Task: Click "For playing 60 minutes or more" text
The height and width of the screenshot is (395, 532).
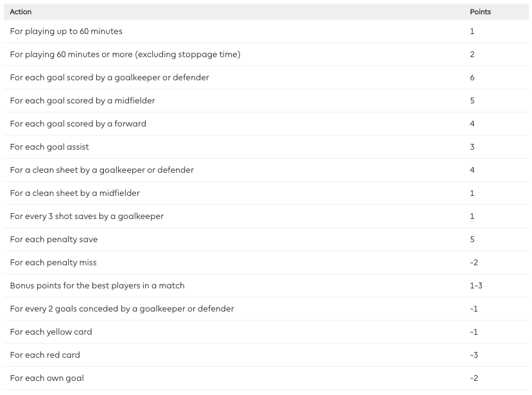Action: tap(125, 55)
